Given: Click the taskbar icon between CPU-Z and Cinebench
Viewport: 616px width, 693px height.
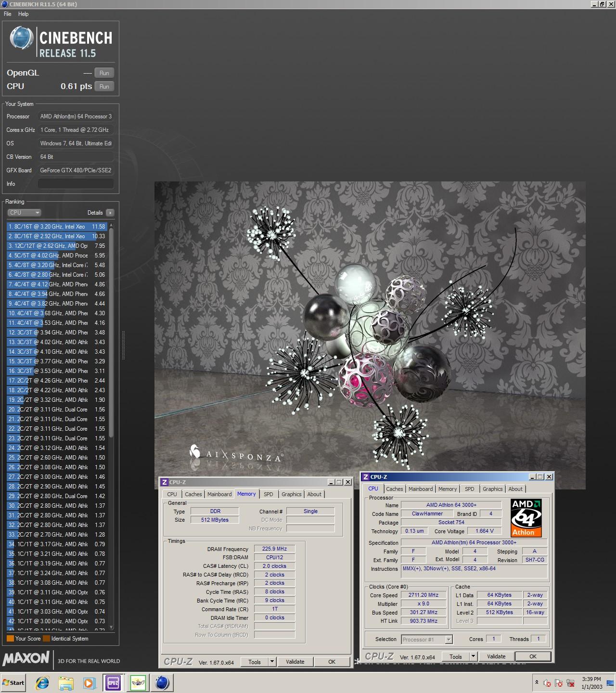Looking at the screenshot, I should 138,682.
